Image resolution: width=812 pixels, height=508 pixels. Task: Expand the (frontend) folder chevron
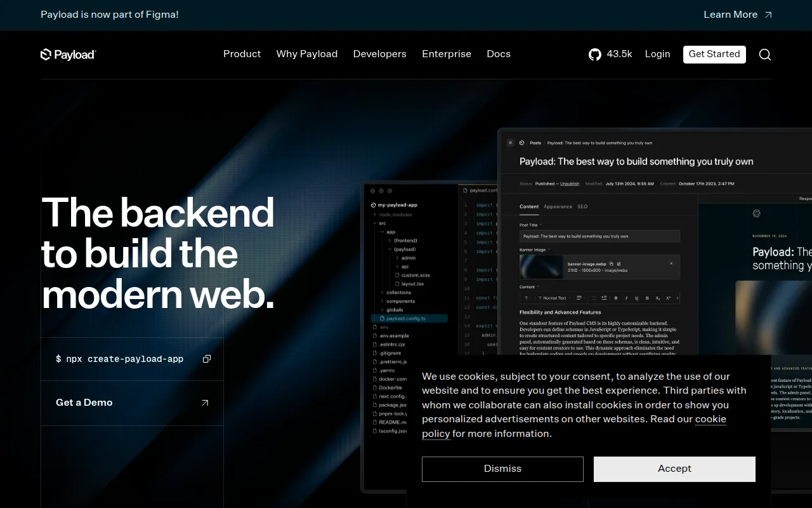click(390, 240)
